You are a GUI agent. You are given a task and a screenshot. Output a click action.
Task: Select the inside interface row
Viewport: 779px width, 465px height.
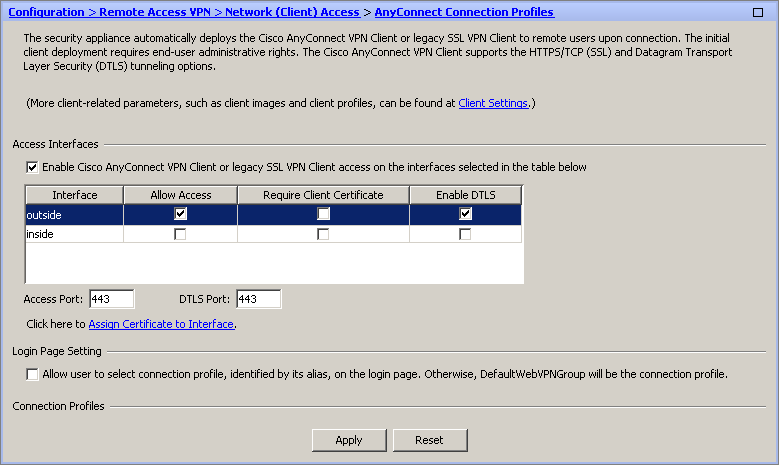[x=273, y=234]
